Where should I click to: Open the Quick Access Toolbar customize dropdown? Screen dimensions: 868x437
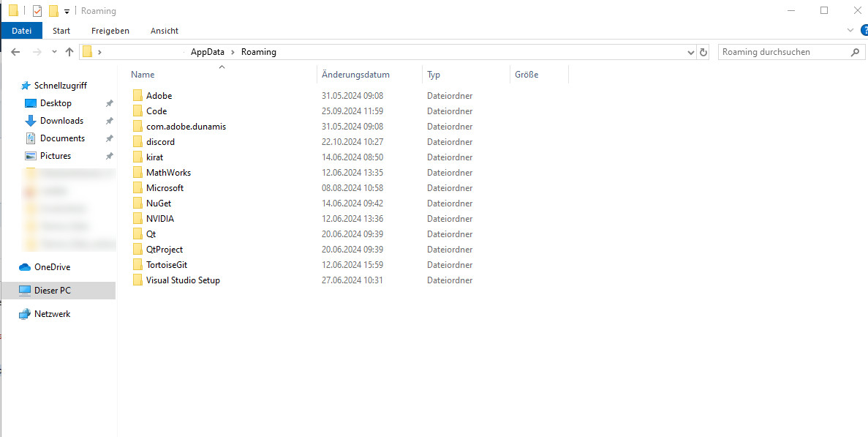[67, 11]
